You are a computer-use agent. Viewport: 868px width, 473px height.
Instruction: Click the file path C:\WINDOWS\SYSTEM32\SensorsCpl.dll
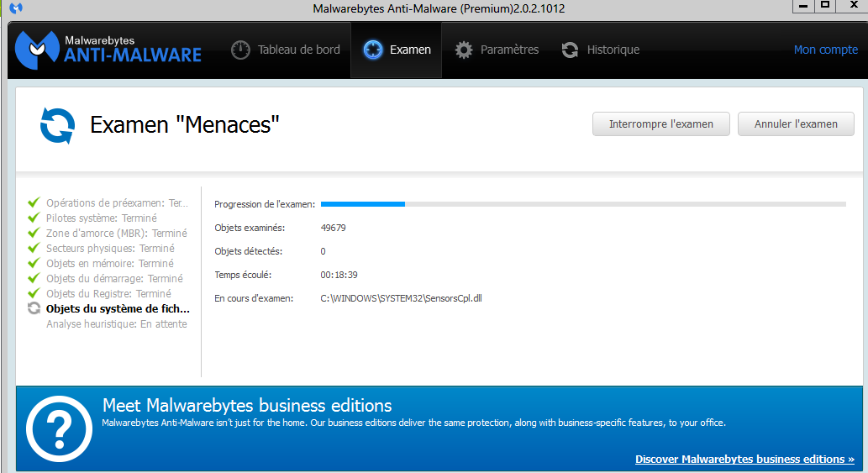click(402, 298)
